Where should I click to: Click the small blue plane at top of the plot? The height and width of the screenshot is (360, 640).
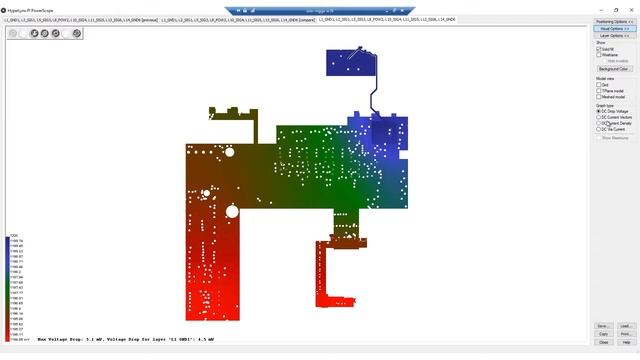[351, 62]
